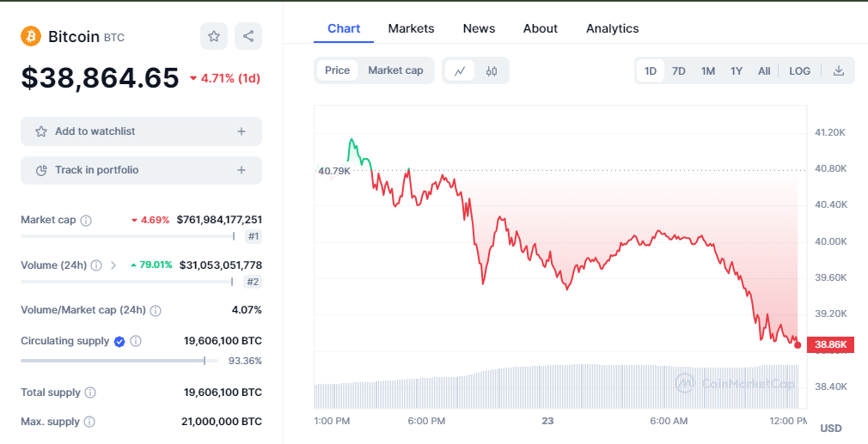Expand Add to watlist plus

[x=241, y=131]
